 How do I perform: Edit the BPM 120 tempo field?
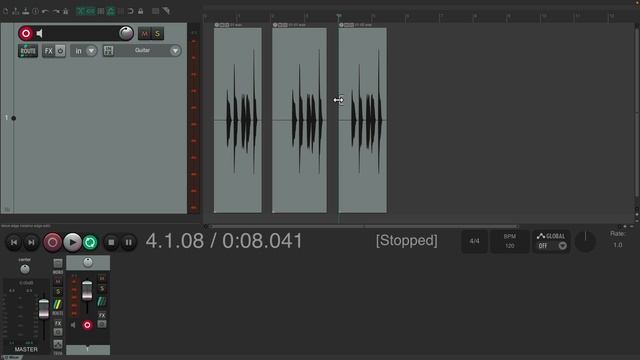(x=509, y=241)
